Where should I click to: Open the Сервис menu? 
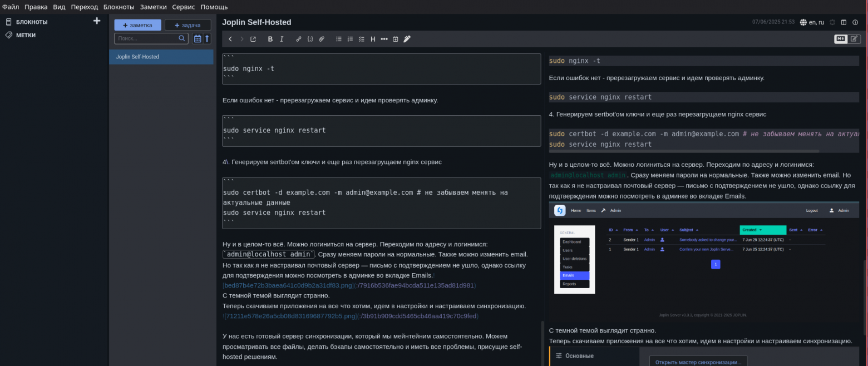(x=184, y=7)
